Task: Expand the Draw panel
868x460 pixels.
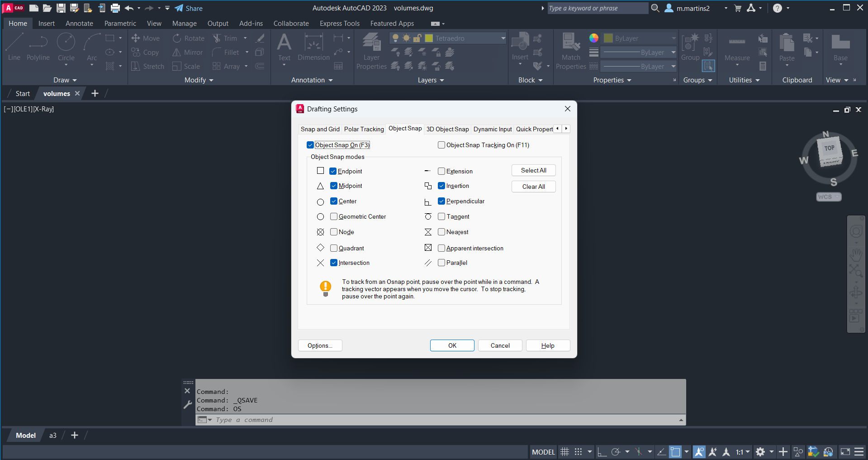Action: [65, 80]
